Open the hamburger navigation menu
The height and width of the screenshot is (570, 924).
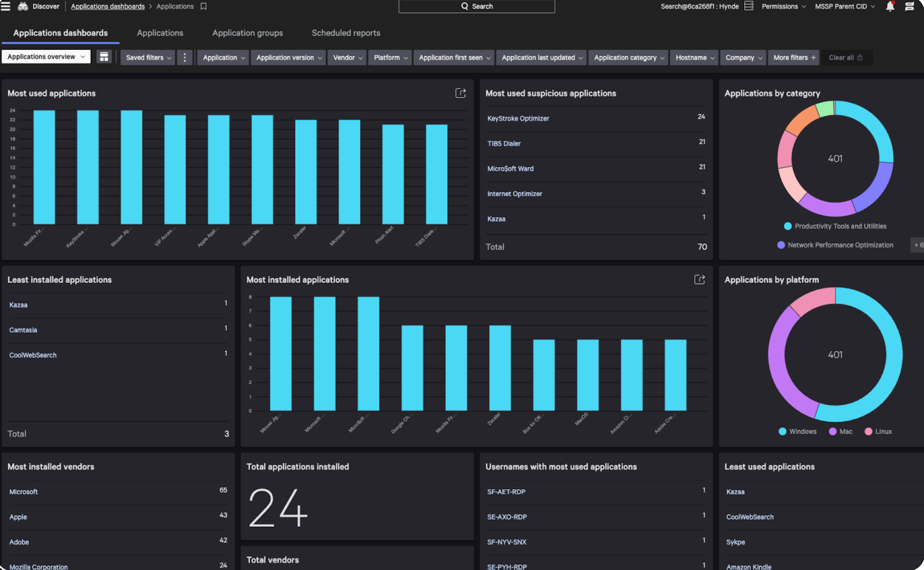pyautogui.click(x=6, y=6)
